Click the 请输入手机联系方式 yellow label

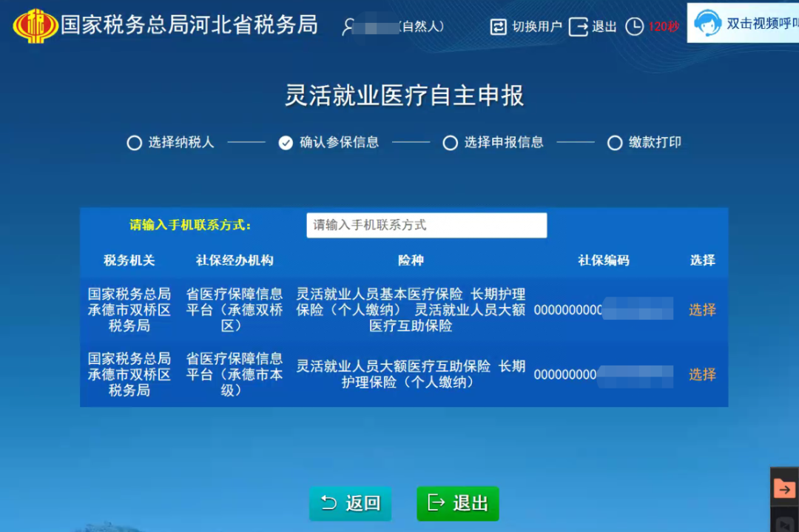click(190, 225)
